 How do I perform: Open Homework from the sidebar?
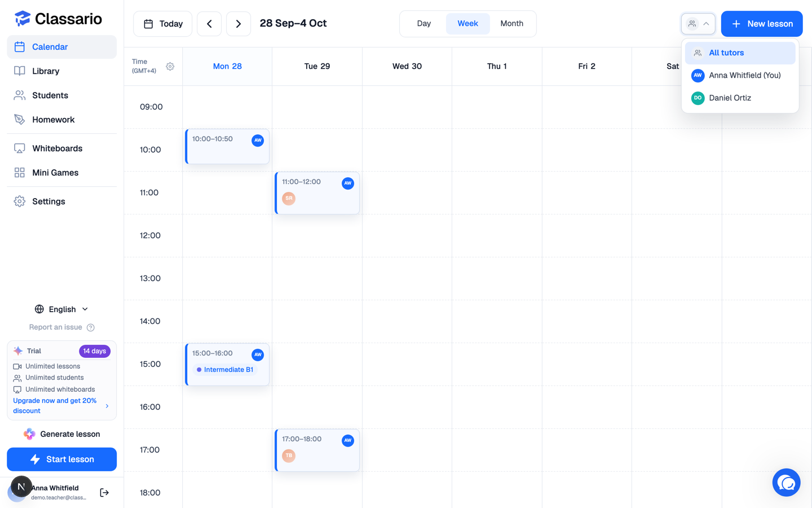[x=61, y=120]
